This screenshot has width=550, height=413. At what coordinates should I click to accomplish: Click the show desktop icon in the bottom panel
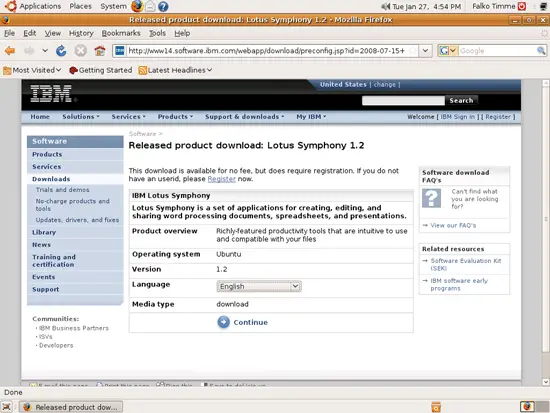click(7, 407)
